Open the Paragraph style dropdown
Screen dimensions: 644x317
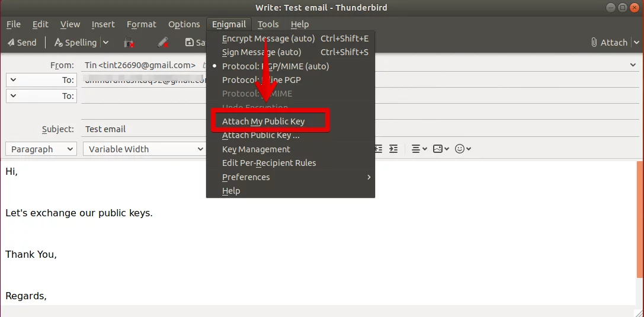41,149
